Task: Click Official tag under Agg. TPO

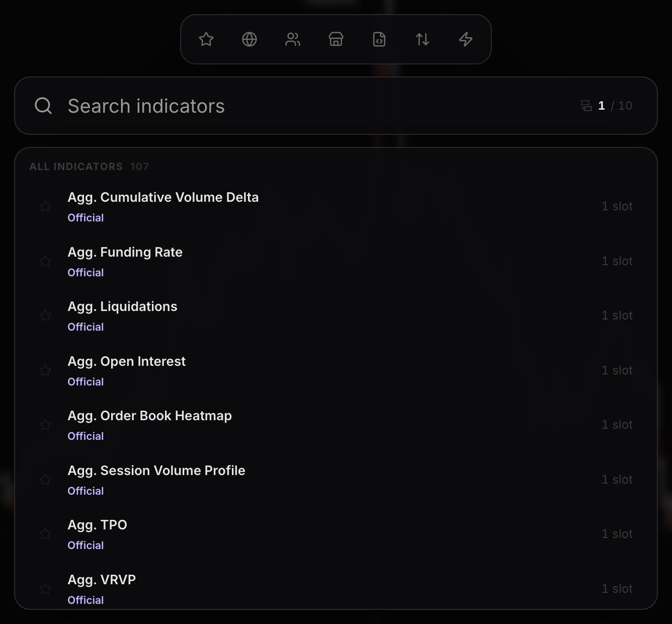Action: tap(86, 545)
